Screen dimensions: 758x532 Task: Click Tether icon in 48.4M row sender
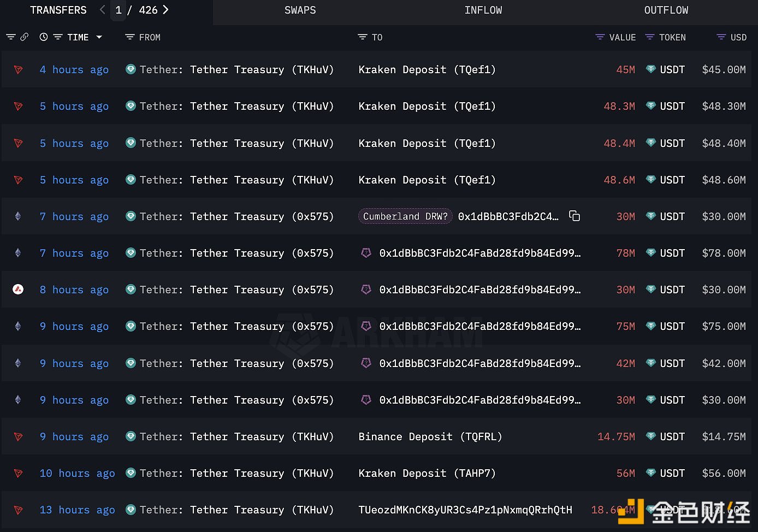pos(131,143)
